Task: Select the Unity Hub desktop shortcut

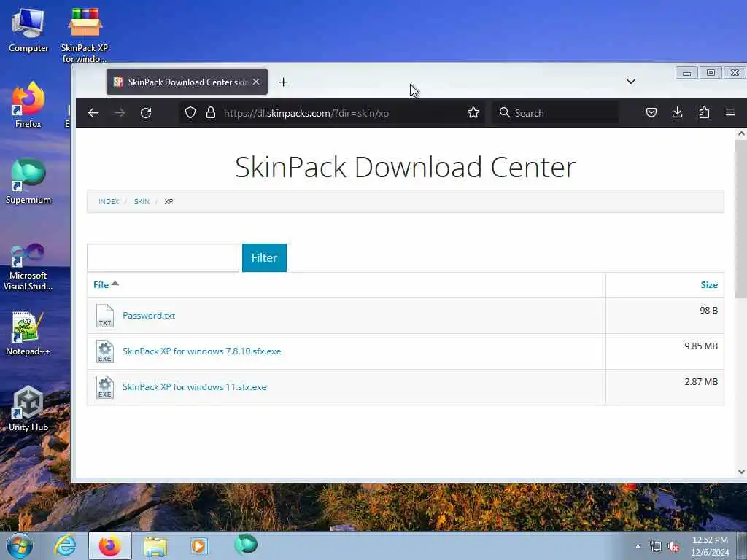Action: coord(28,408)
